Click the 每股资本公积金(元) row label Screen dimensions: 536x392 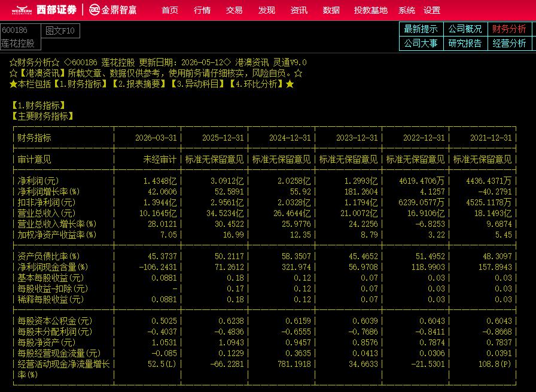[x=54, y=321]
